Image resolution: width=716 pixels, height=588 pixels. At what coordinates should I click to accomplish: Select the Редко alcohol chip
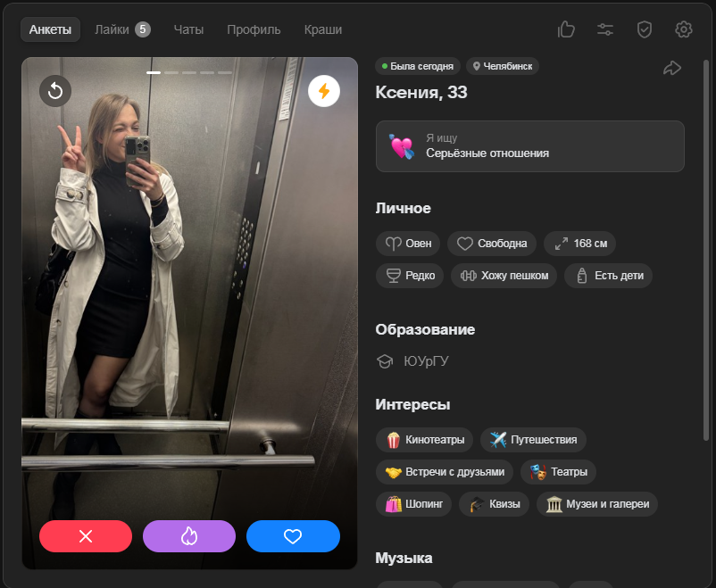click(410, 276)
